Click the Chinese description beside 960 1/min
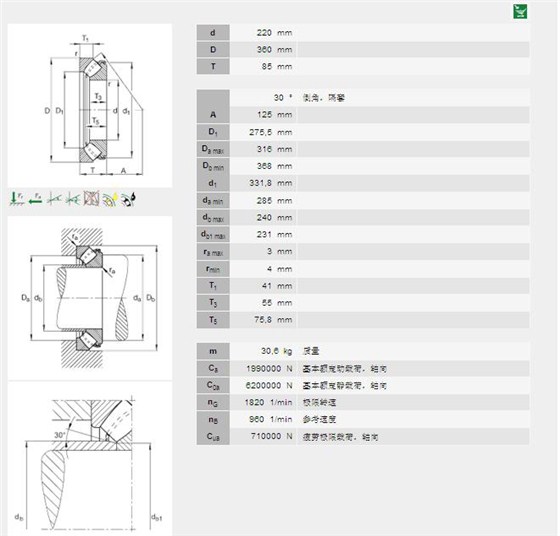Screen dimensions: 560x536 (319, 419)
